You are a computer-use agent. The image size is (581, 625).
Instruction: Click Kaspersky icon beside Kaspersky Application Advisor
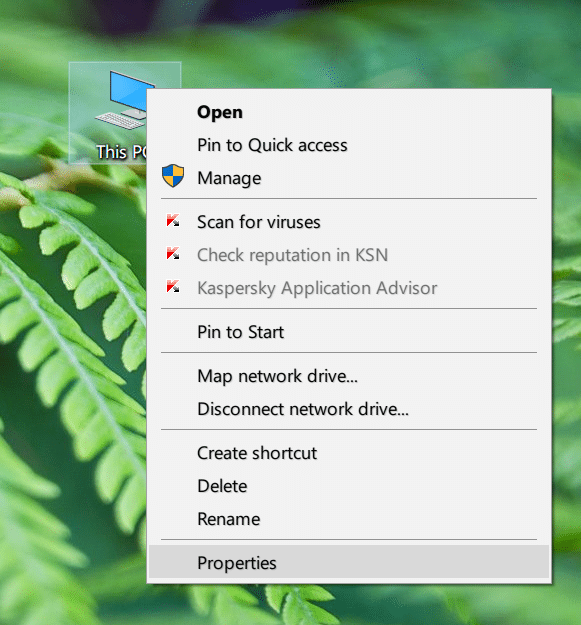[x=173, y=287]
